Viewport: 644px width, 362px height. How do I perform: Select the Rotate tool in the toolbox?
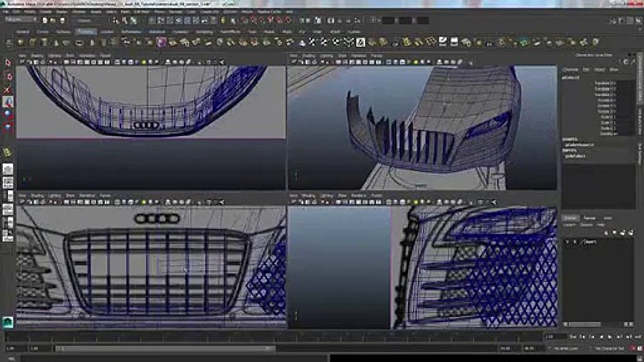click(8, 114)
